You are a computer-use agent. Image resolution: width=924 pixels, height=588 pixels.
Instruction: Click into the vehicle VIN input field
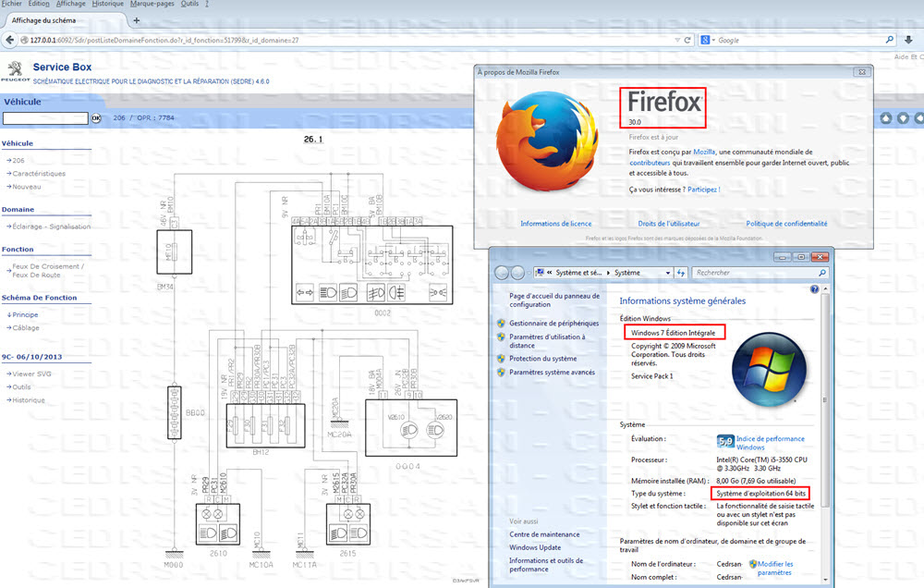[x=45, y=118]
